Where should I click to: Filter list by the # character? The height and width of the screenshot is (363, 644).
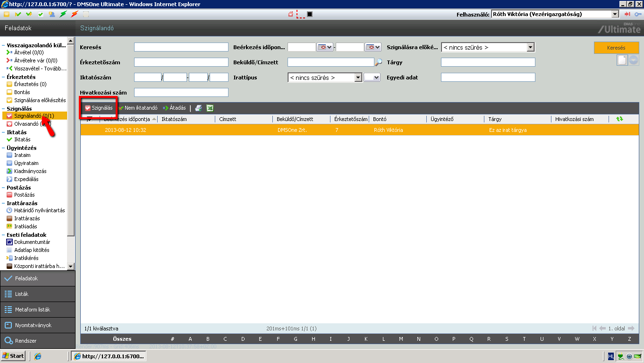(x=173, y=339)
